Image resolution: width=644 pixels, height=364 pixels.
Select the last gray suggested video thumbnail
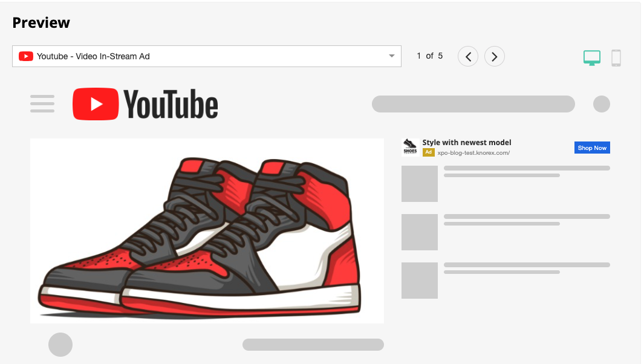(x=419, y=281)
